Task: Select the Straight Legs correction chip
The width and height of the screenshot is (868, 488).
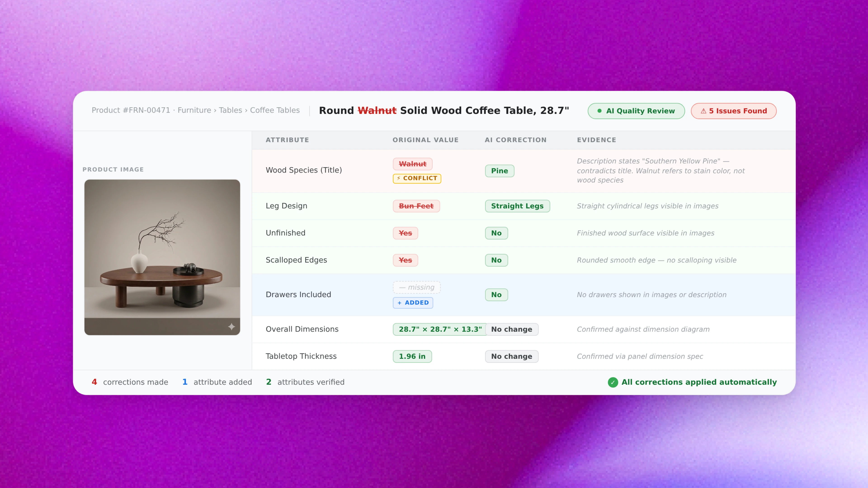Action: [517, 206]
